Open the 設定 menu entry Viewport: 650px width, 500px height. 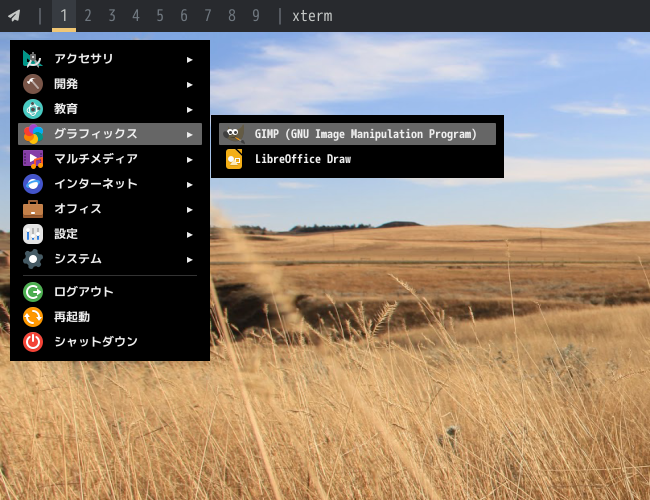[x=110, y=234]
